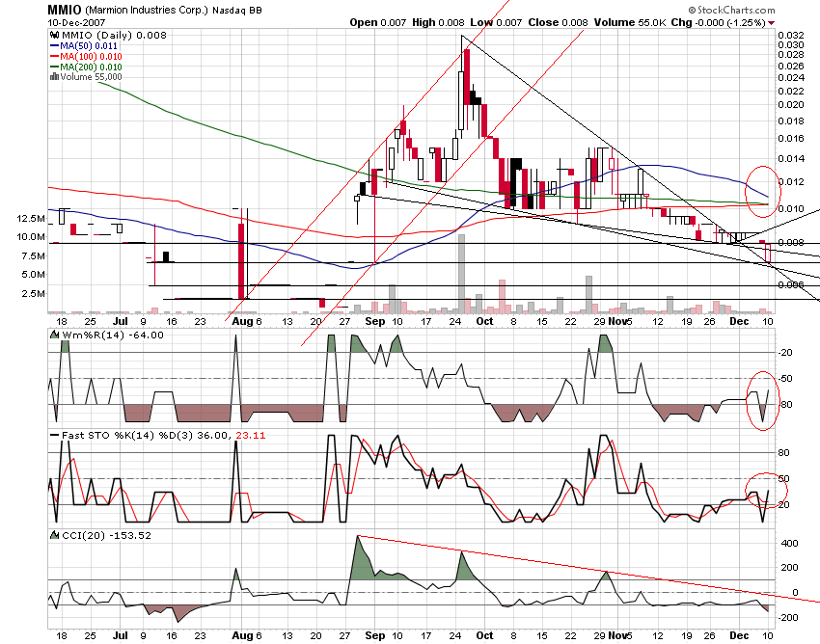Click the 0.012 price axis label
820x644 pixels.
[x=791, y=182]
